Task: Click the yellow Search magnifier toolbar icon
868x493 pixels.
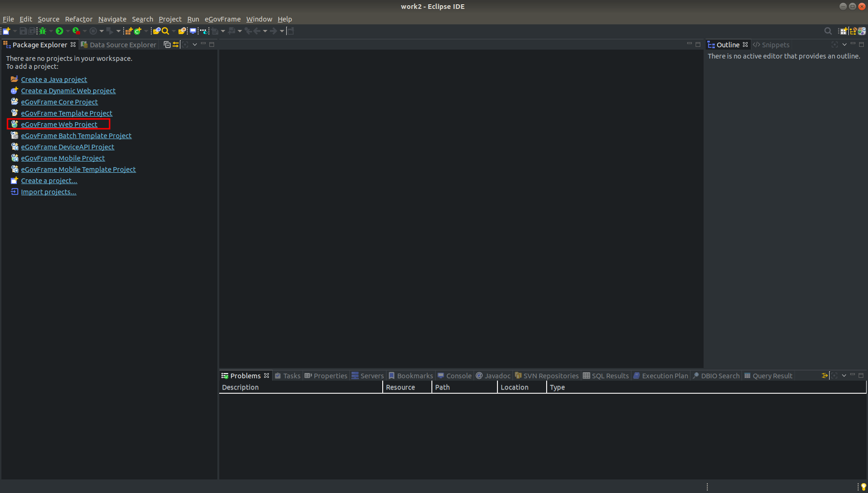Action: click(165, 31)
